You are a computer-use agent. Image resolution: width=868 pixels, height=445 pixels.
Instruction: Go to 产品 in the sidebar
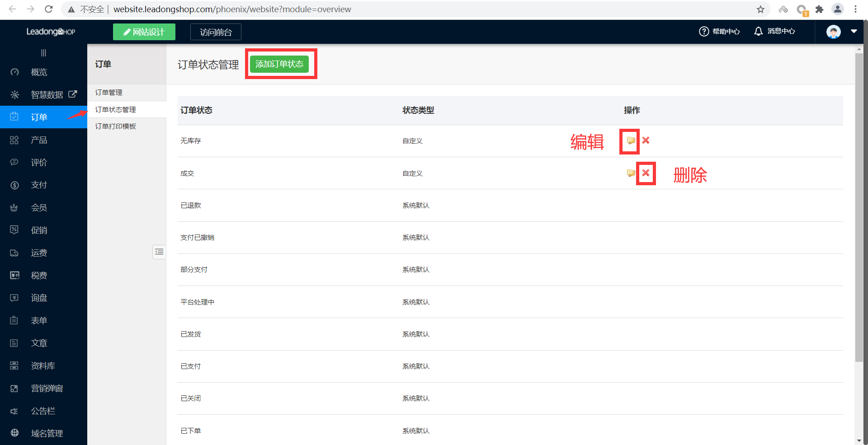pyautogui.click(x=39, y=140)
